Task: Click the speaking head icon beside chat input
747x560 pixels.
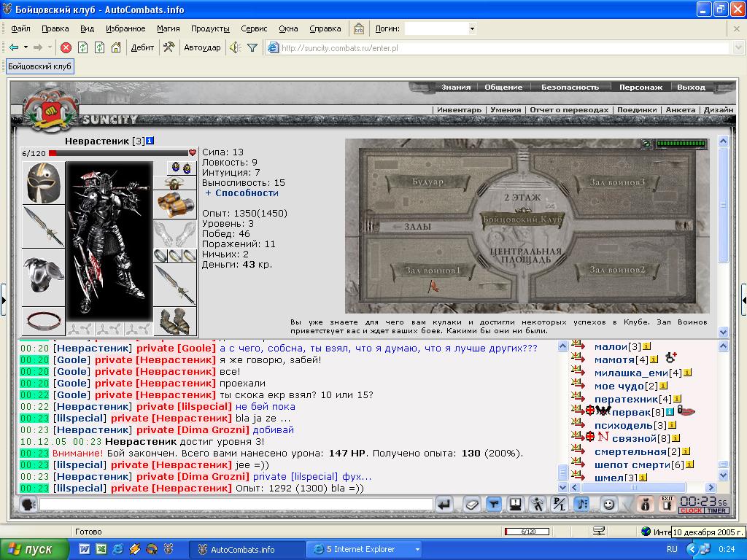Action: coord(28,504)
